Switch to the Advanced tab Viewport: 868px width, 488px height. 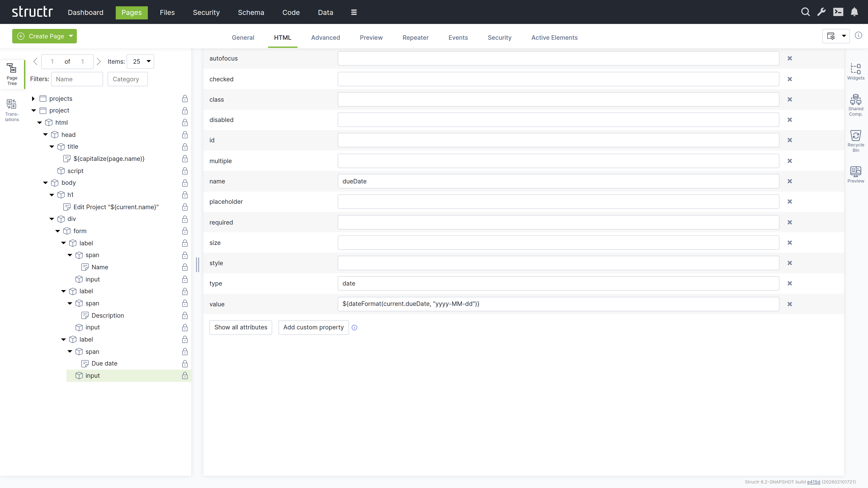pyautogui.click(x=325, y=37)
